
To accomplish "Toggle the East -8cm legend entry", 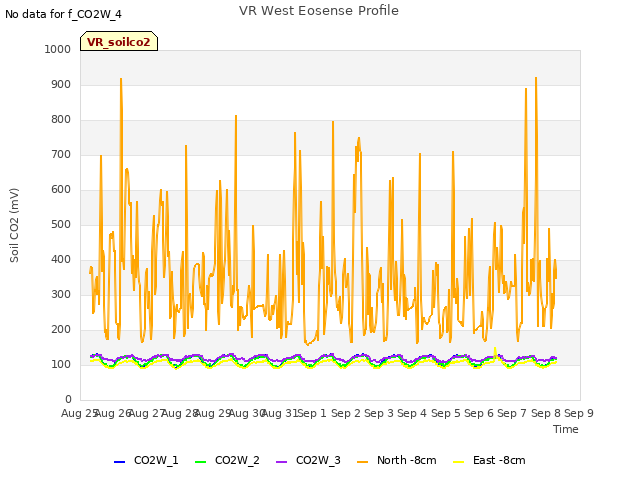I will pyautogui.click(x=489, y=460).
